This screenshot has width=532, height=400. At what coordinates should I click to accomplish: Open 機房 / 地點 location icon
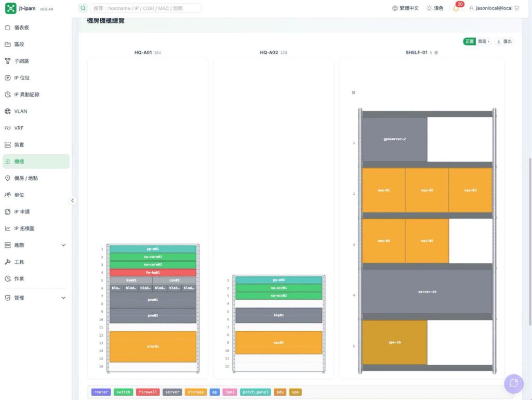pyautogui.click(x=8, y=178)
